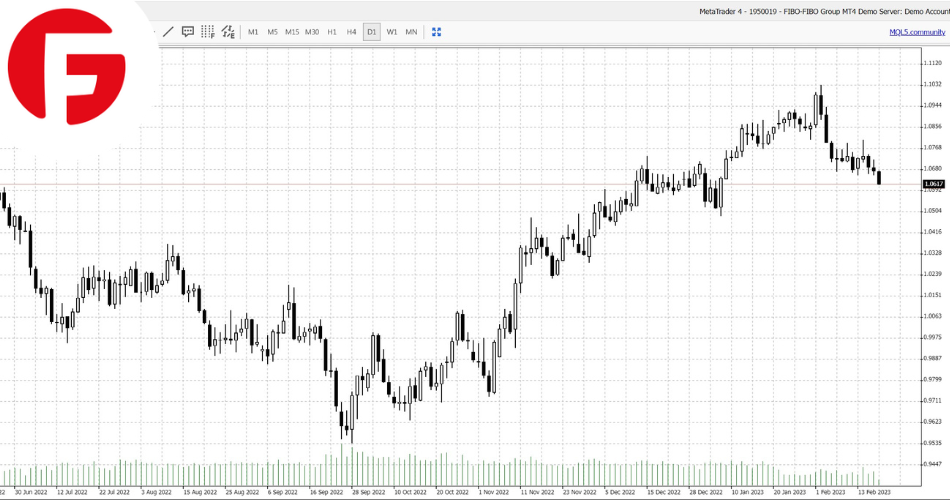The width and height of the screenshot is (950, 500).
Task: Select the equidistant channel tool
Action: pyautogui.click(x=228, y=32)
